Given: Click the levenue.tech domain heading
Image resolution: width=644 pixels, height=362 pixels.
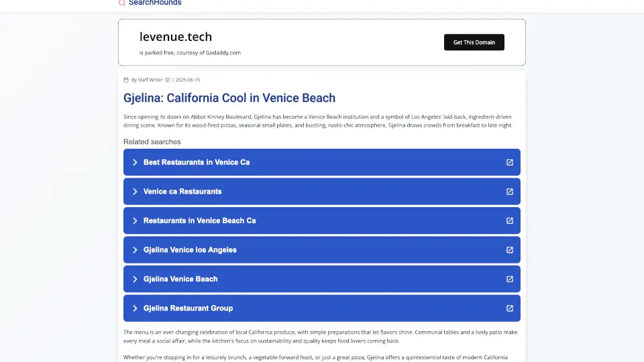Looking at the screenshot, I should pyautogui.click(x=176, y=37).
